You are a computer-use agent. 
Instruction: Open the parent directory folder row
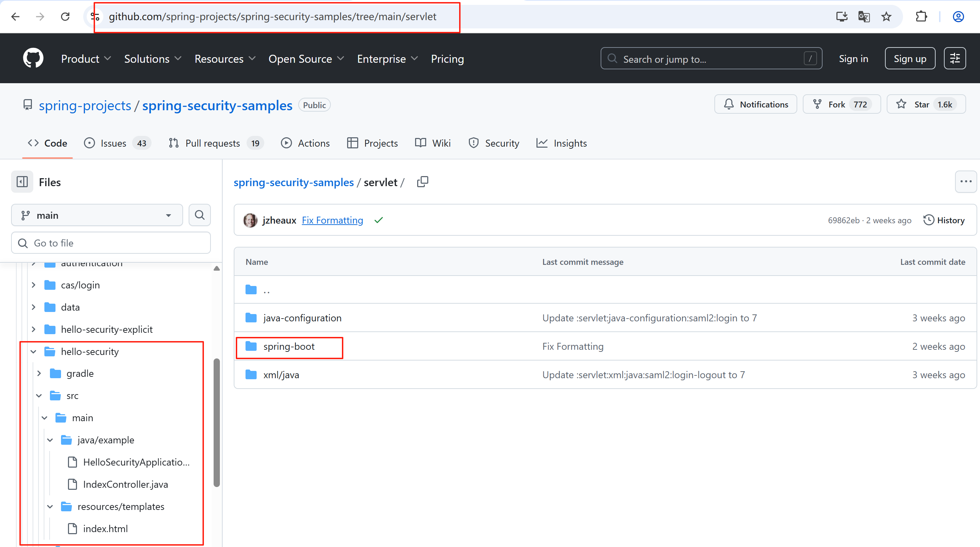click(x=605, y=290)
